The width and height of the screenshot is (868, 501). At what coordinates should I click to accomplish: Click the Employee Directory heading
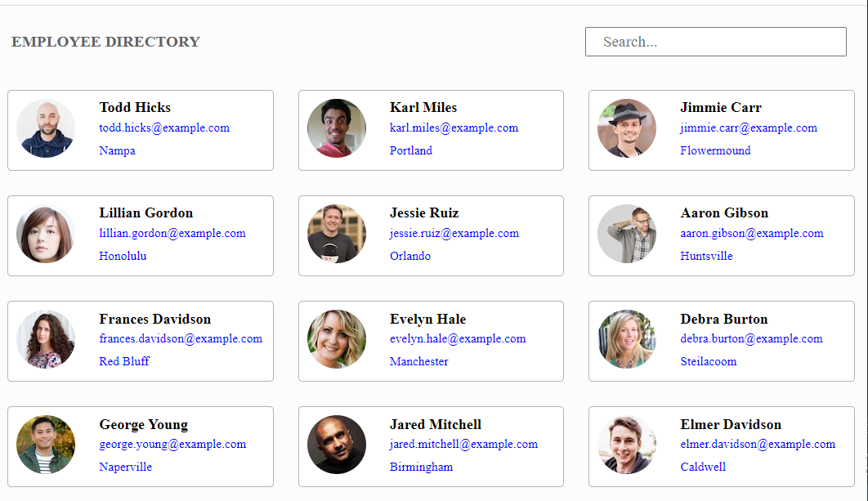(105, 42)
